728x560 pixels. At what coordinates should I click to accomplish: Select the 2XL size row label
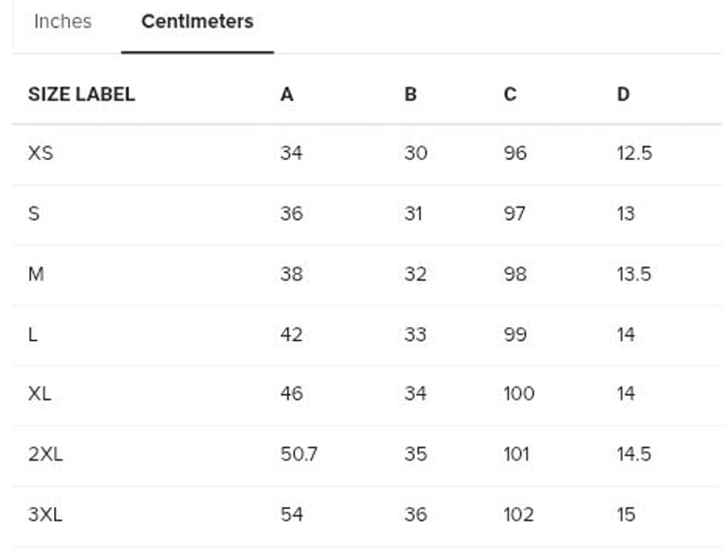coord(45,454)
